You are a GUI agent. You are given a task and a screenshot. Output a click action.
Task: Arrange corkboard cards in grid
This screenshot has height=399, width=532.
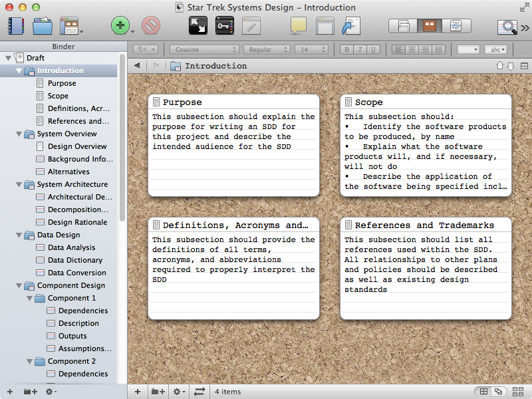(x=483, y=392)
